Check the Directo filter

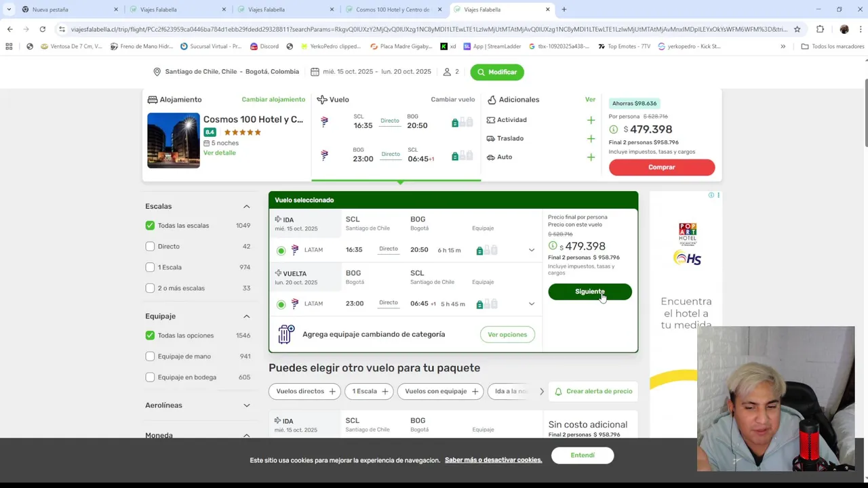(150, 247)
